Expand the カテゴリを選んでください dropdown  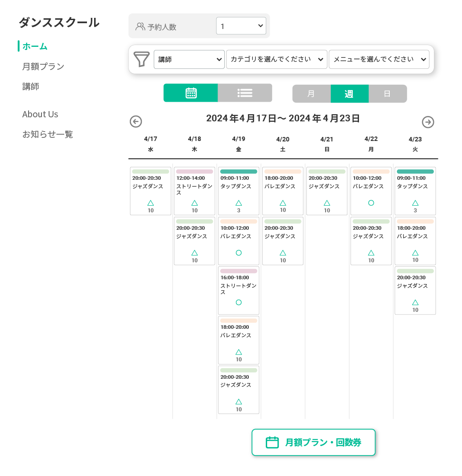click(x=276, y=59)
